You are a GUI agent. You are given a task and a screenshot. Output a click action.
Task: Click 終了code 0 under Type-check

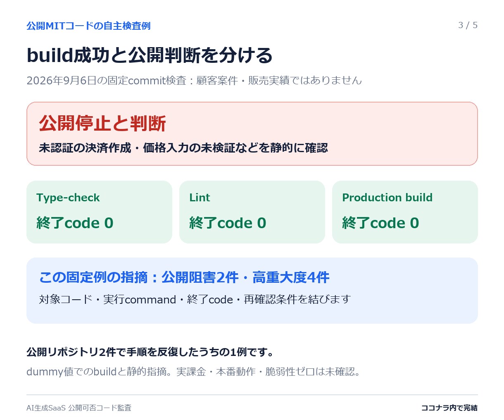point(75,223)
